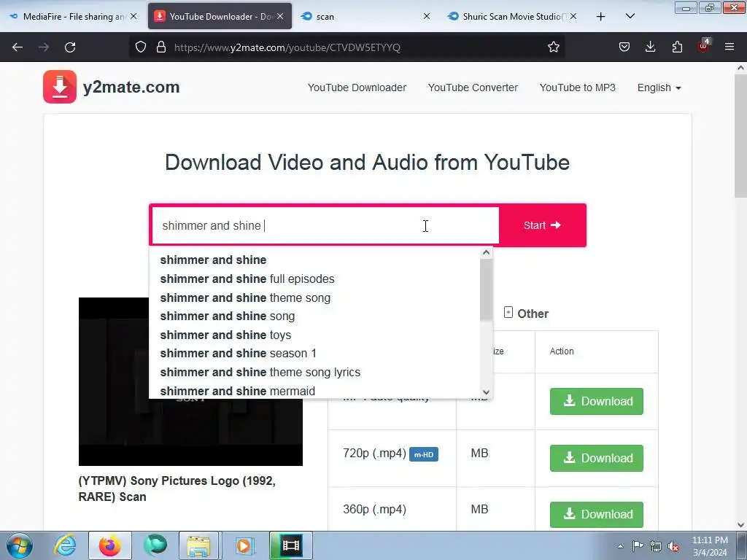This screenshot has height=560, width=747.
Task: Bookmark this page with the star
Action: pyautogui.click(x=553, y=47)
